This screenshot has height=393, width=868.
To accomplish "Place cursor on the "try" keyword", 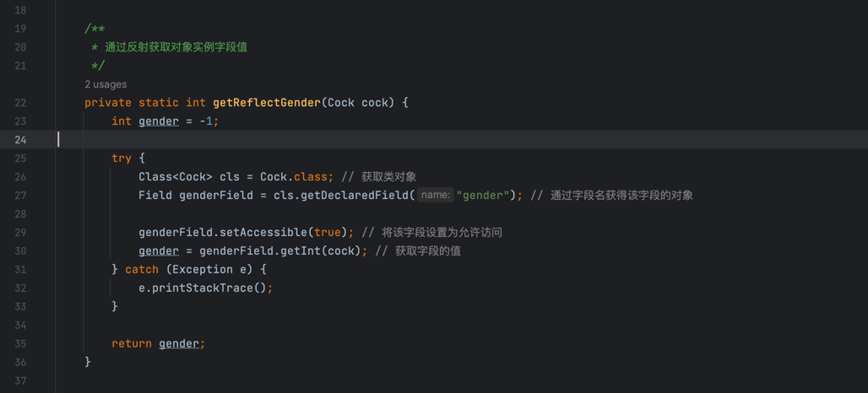I will [x=122, y=159].
